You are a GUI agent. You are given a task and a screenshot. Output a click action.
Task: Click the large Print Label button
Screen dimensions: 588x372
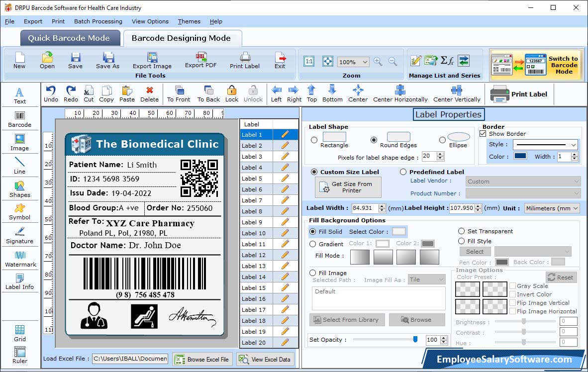(x=519, y=94)
